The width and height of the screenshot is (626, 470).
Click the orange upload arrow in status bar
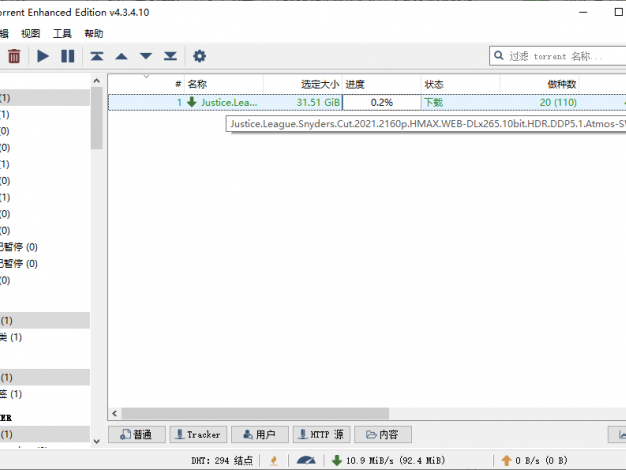(x=506, y=460)
